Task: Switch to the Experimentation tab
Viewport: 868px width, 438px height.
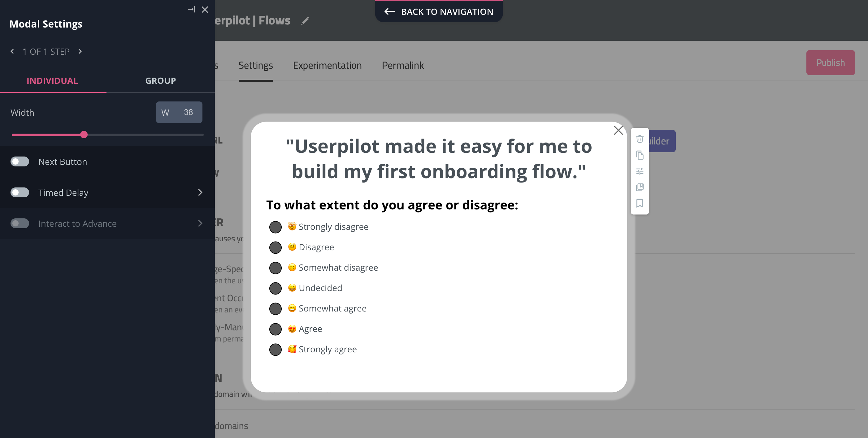Action: pos(327,65)
